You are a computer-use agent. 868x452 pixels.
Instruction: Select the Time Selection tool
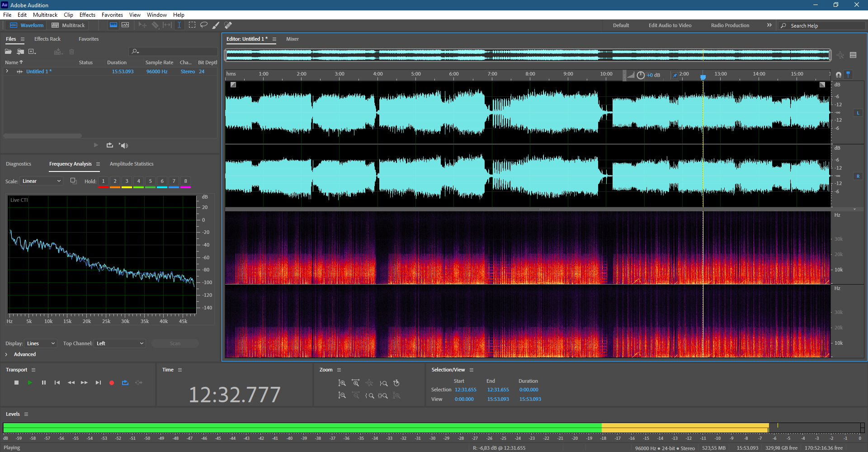pyautogui.click(x=179, y=25)
